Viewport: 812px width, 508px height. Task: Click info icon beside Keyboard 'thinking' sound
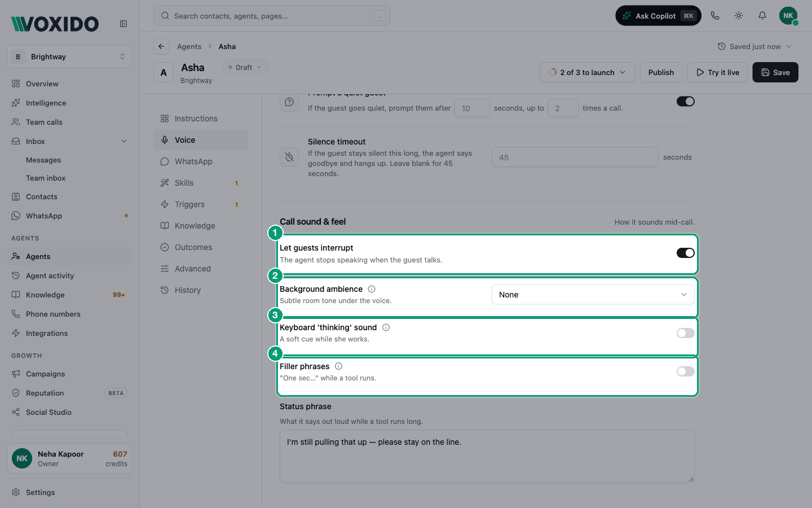click(386, 327)
